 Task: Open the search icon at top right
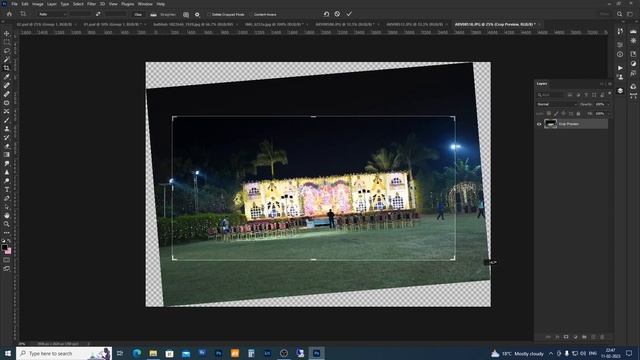619,14
